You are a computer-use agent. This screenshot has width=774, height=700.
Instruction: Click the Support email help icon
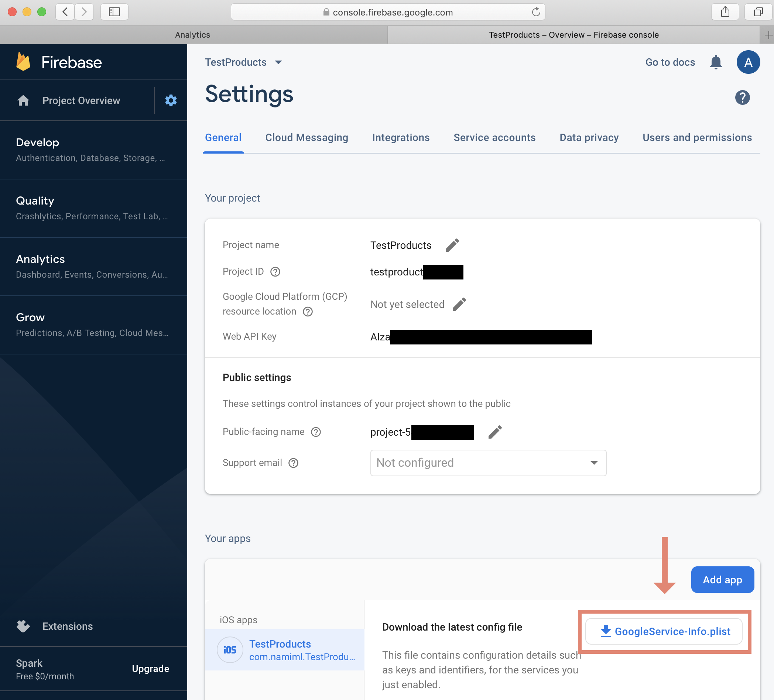click(293, 463)
